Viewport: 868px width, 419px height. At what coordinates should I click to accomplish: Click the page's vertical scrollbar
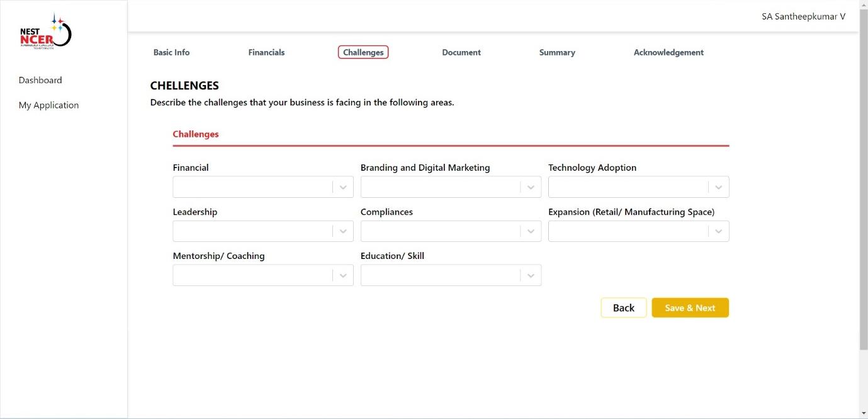(863, 189)
